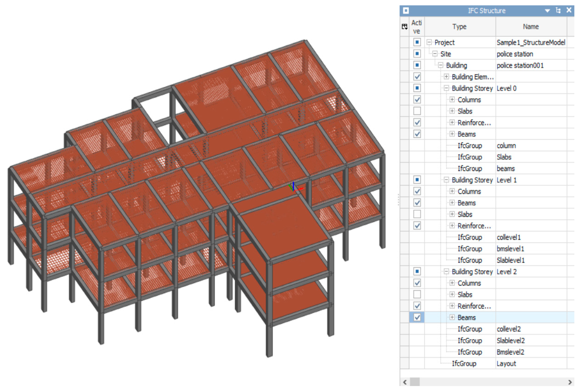Toggle the Project row active state box

pyautogui.click(x=417, y=42)
